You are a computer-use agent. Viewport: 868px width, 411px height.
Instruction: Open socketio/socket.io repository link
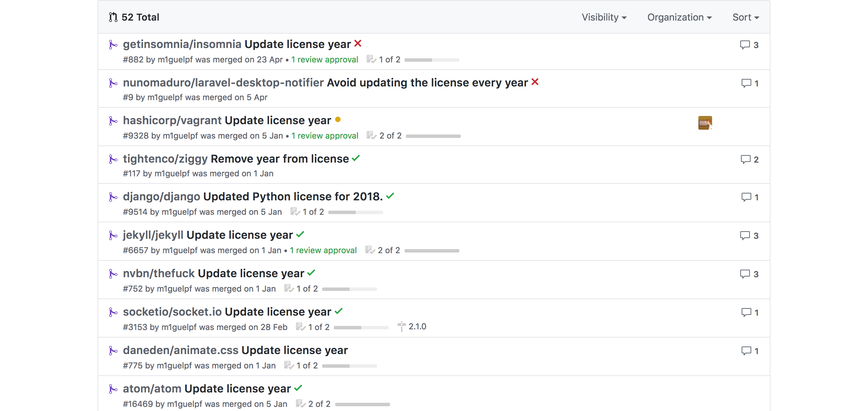point(172,312)
